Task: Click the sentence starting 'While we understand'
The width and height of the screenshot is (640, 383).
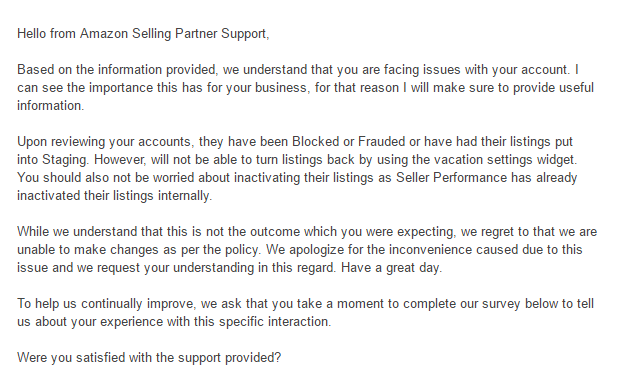Action: click(x=307, y=240)
